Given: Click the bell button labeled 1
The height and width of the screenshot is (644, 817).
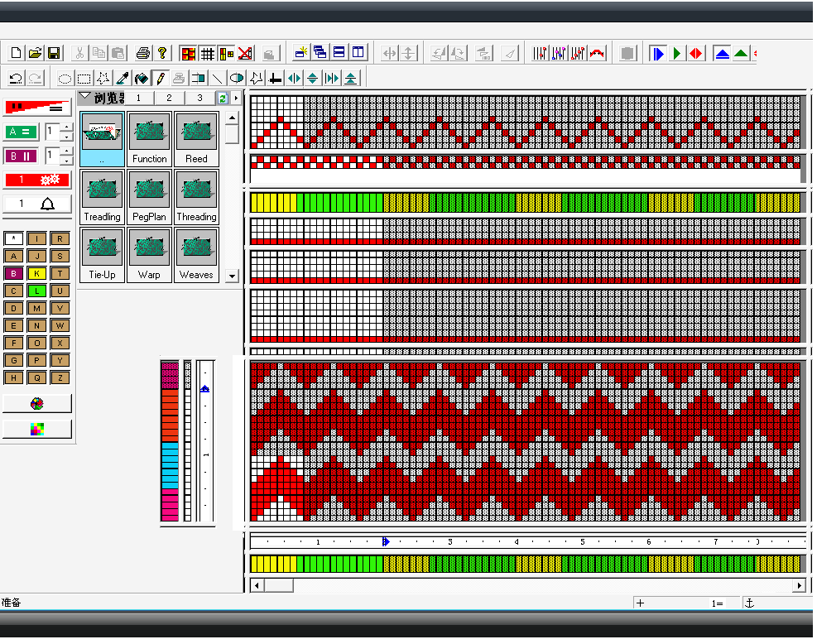Looking at the screenshot, I should click(x=37, y=204).
